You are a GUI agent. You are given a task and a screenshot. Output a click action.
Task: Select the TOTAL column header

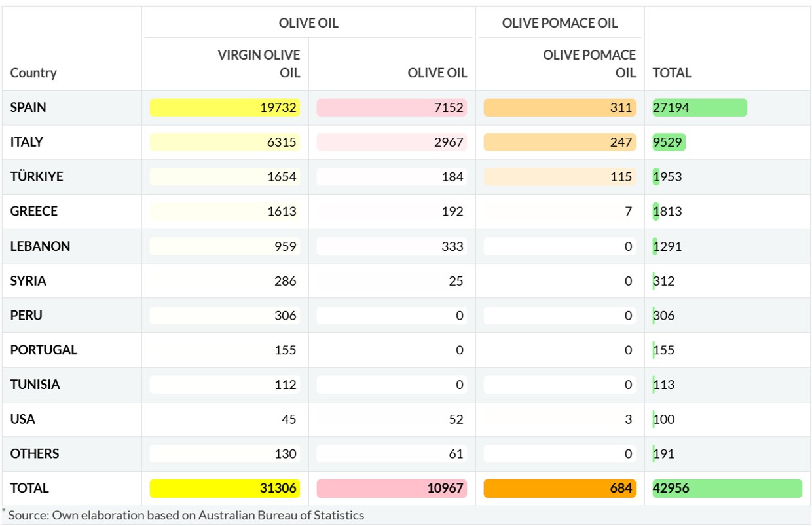(672, 73)
